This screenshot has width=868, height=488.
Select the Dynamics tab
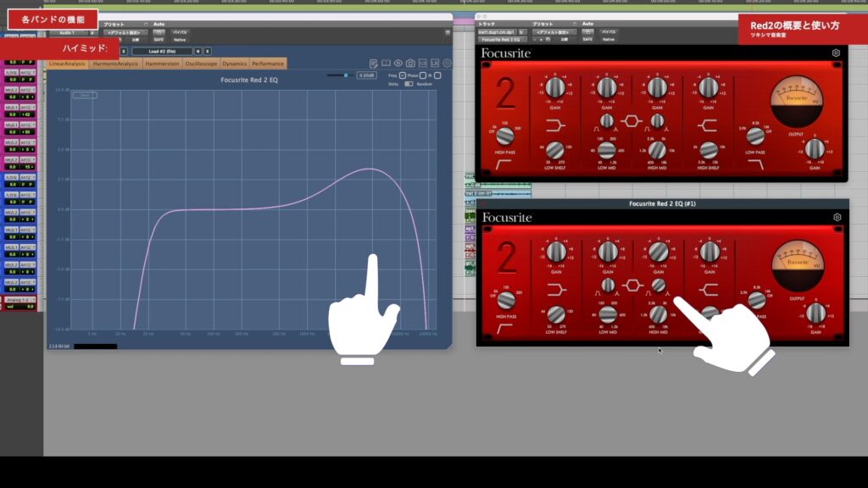point(235,64)
